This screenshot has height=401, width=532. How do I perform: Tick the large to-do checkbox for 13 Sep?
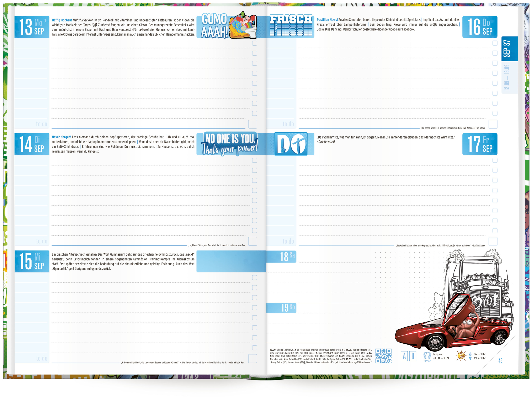252,124
